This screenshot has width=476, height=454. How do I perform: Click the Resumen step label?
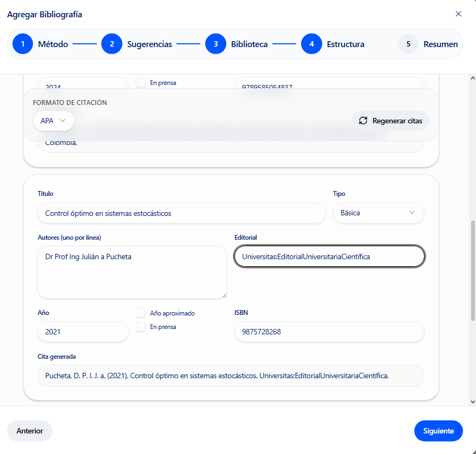[x=440, y=44]
